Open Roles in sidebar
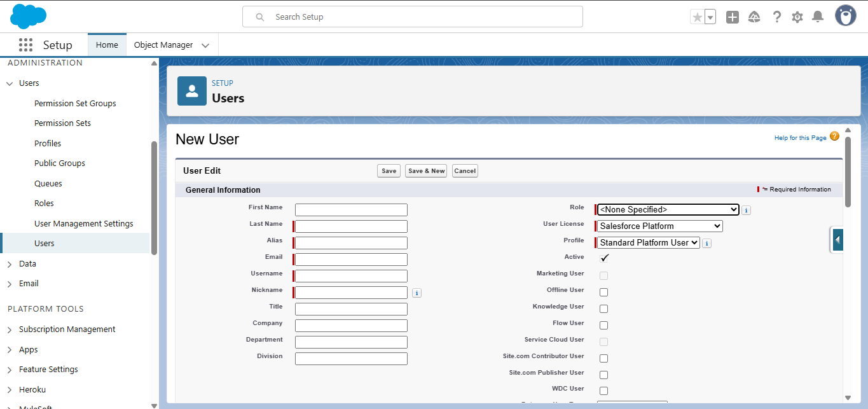The height and width of the screenshot is (409, 868). 44,203
